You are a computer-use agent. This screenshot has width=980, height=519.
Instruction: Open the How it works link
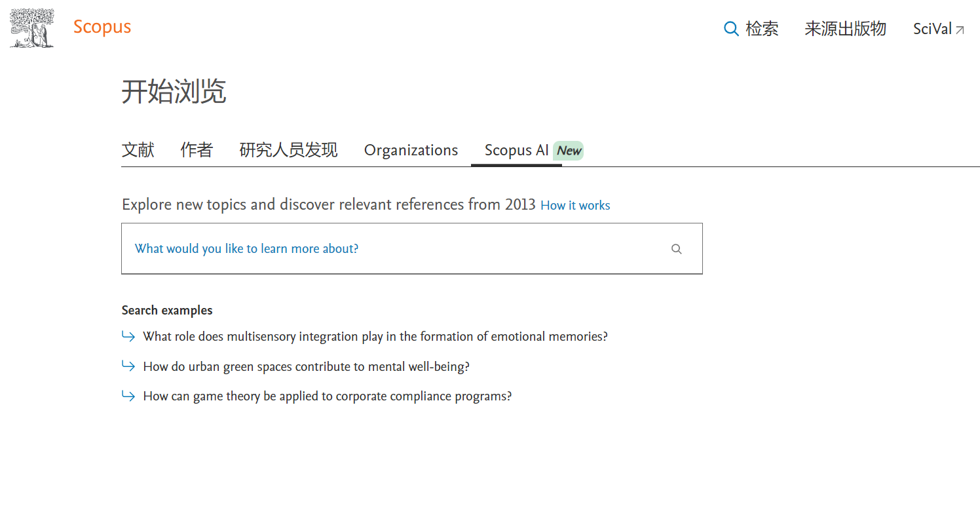[x=575, y=205]
